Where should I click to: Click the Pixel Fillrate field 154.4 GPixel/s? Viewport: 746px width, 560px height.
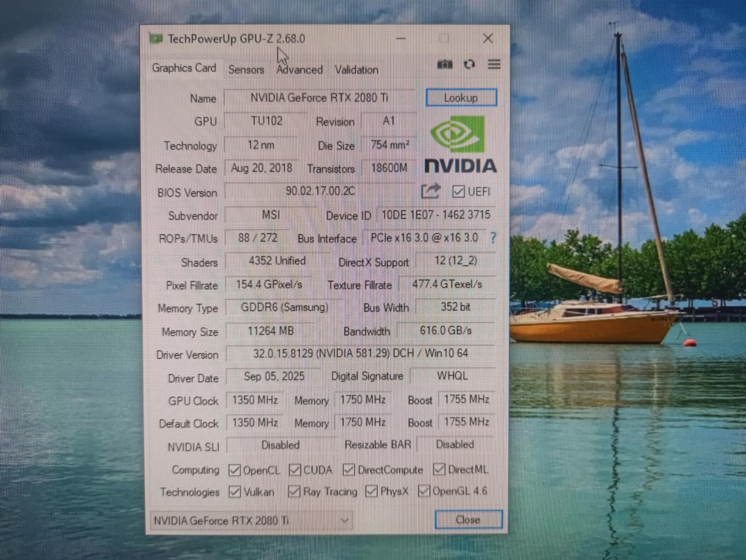[x=269, y=285]
